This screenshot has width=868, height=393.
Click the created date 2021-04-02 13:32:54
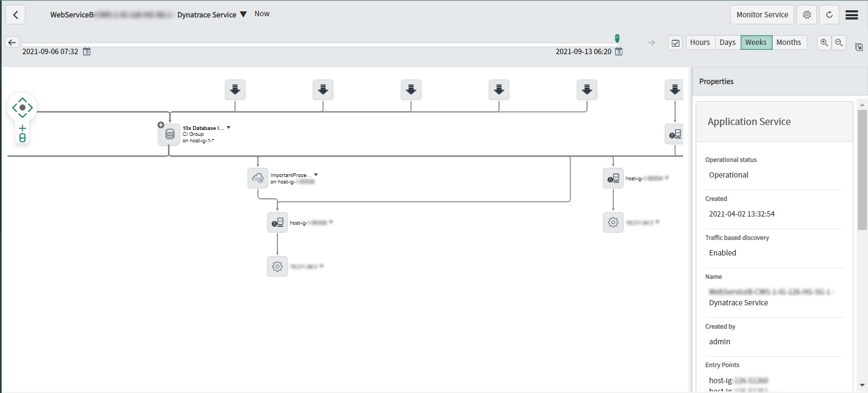click(742, 214)
